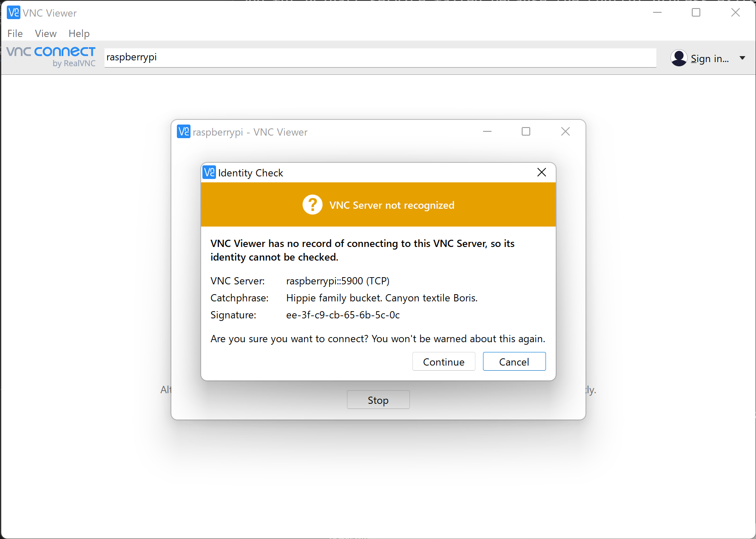Close the Identity Check dialog
This screenshot has height=539, width=756.
[x=541, y=173]
